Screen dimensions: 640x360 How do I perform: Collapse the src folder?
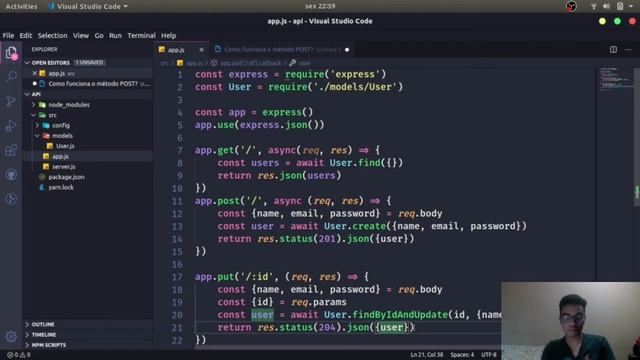point(33,115)
